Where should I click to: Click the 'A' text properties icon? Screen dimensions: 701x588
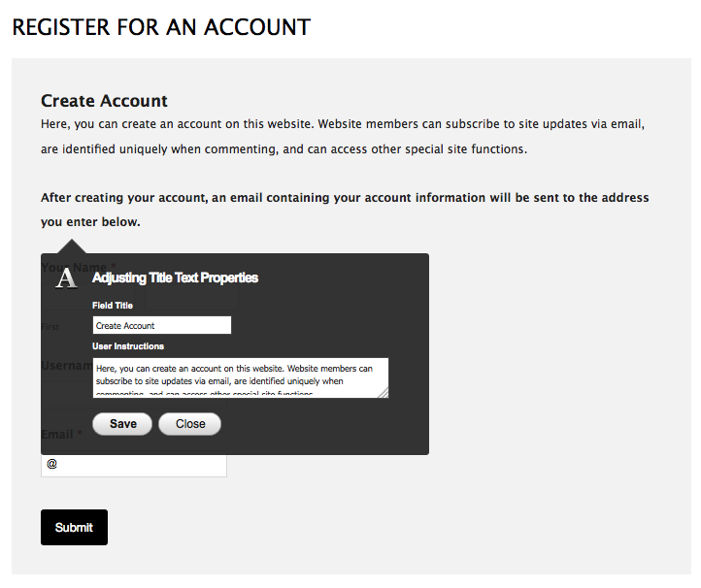click(67, 278)
